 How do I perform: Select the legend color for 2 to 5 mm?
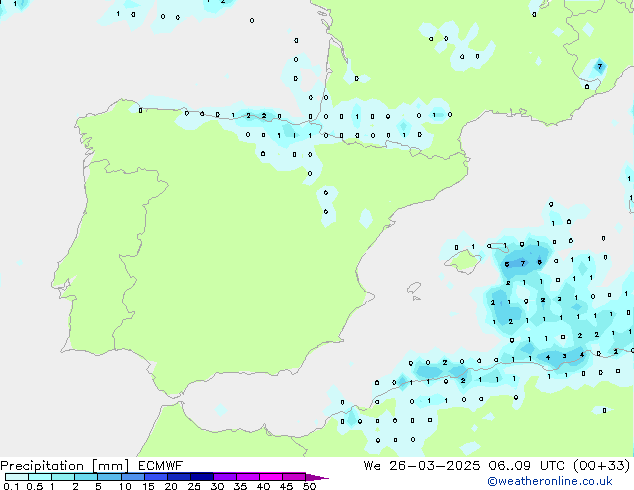point(86,477)
